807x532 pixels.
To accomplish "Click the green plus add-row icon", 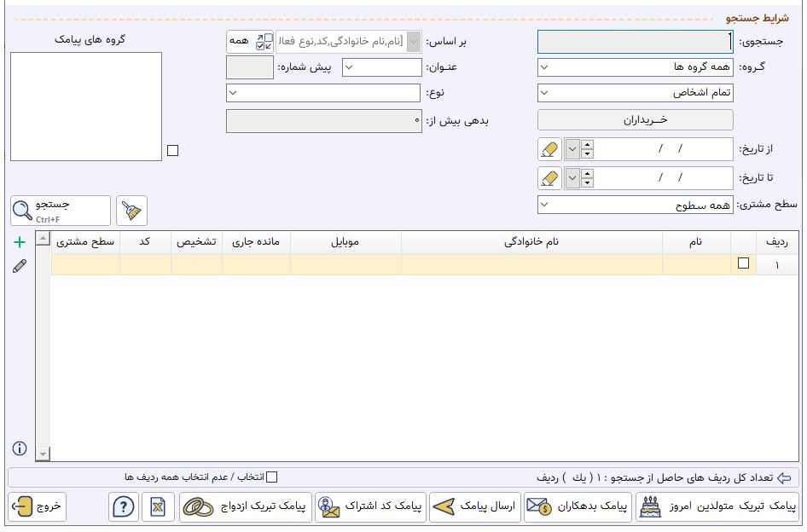I will (x=20, y=242).
